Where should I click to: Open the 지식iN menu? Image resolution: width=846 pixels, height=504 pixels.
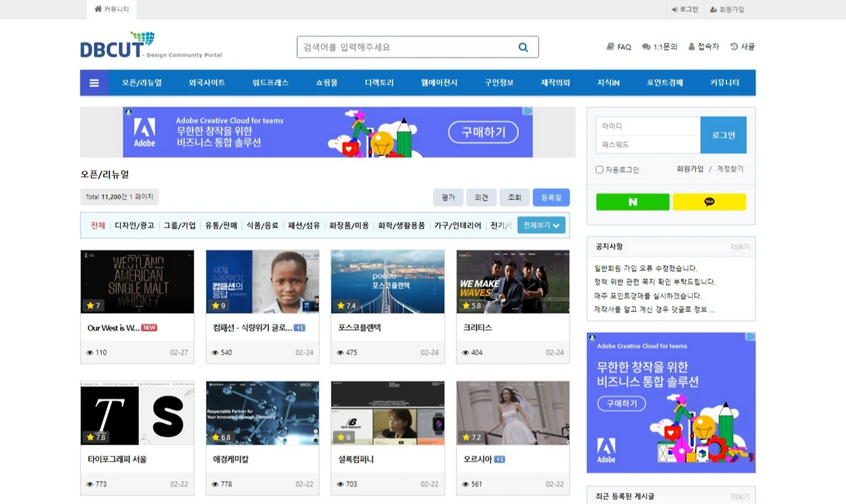[x=608, y=83]
